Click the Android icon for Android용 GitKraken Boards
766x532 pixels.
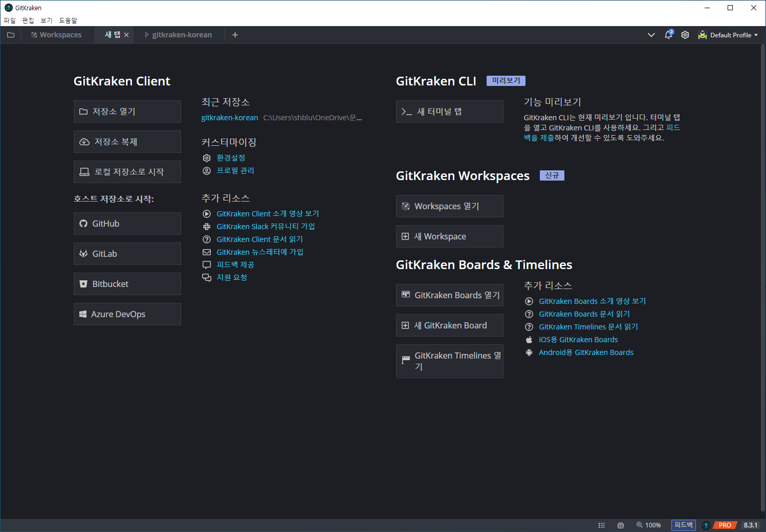coord(529,352)
